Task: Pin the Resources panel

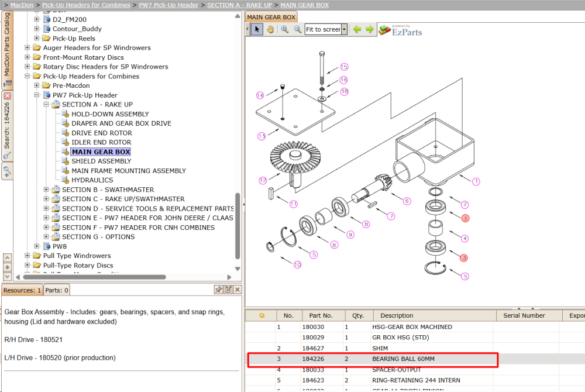Action: tap(218, 290)
